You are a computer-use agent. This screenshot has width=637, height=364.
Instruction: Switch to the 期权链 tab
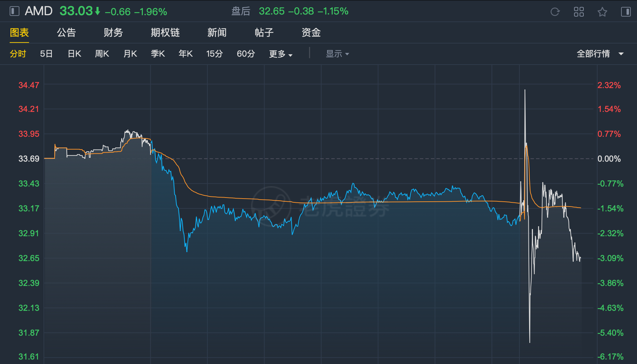tap(165, 32)
